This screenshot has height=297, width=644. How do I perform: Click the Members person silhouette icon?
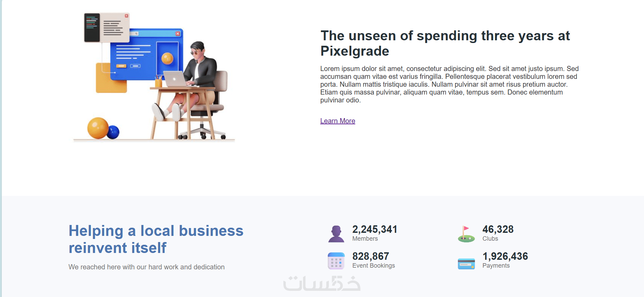[336, 234]
